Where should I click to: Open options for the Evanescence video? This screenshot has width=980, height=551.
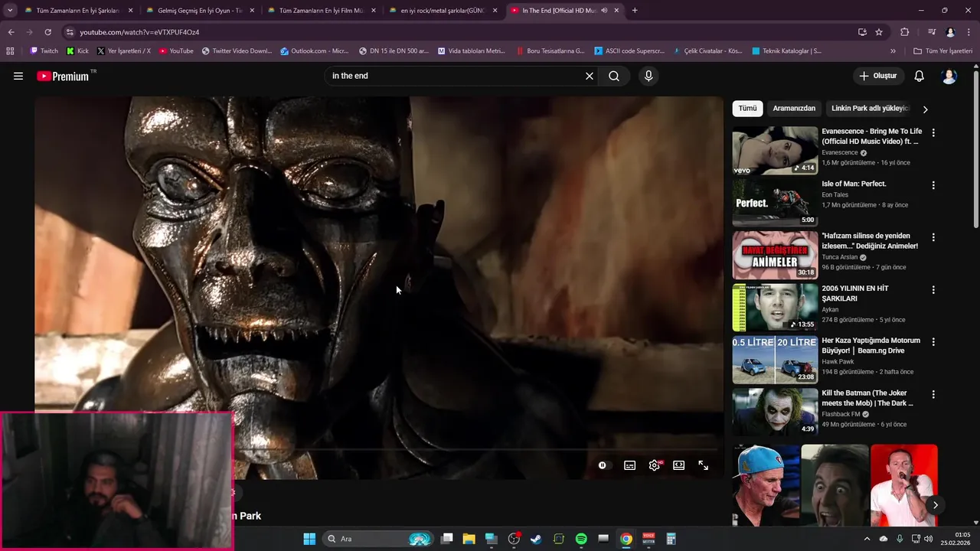click(933, 132)
